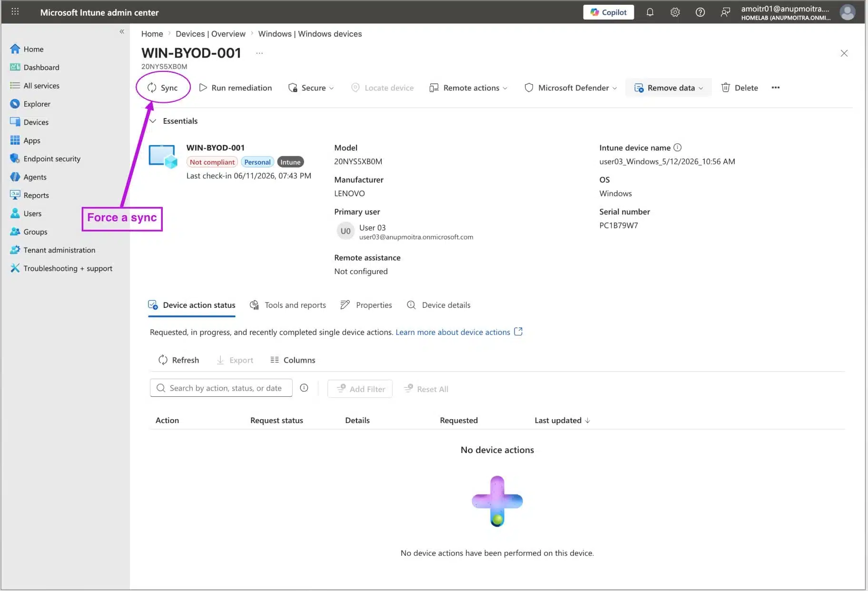Open primary user User 03
This screenshot has height=591, width=868.
[372, 227]
